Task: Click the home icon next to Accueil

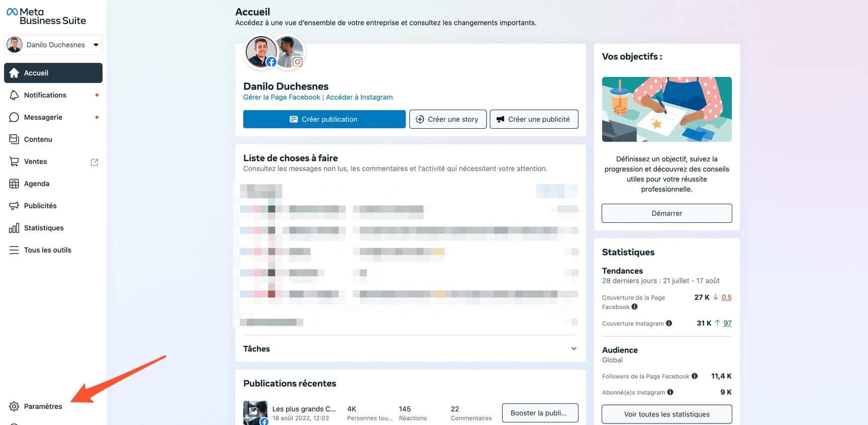Action: tap(14, 73)
